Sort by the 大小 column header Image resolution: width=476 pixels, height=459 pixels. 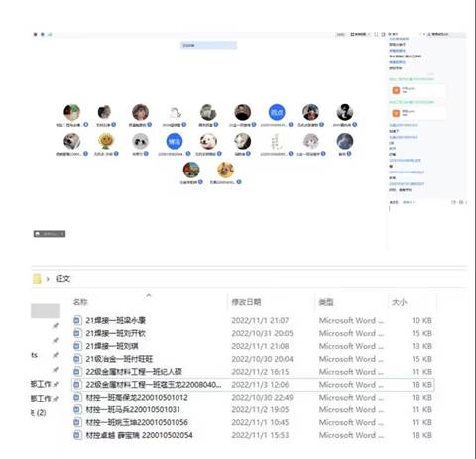click(399, 302)
